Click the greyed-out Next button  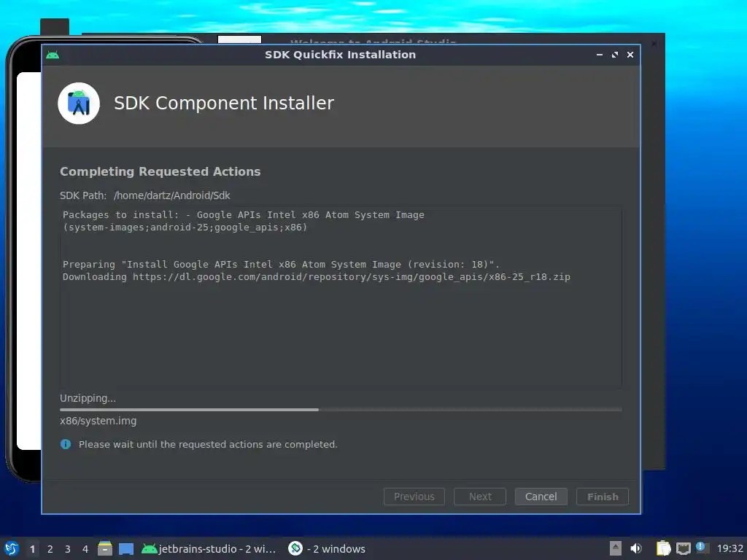pyautogui.click(x=480, y=497)
